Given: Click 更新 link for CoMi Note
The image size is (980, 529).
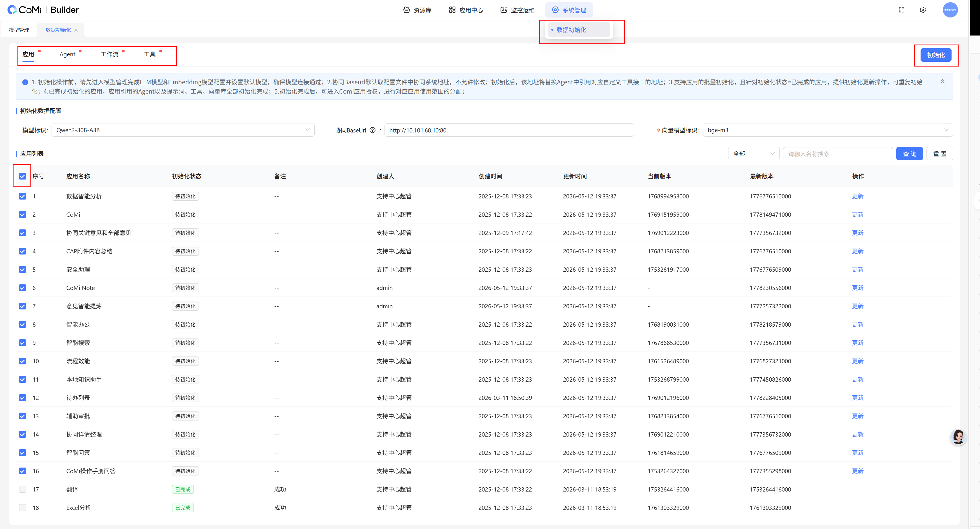Looking at the screenshot, I should (x=857, y=288).
